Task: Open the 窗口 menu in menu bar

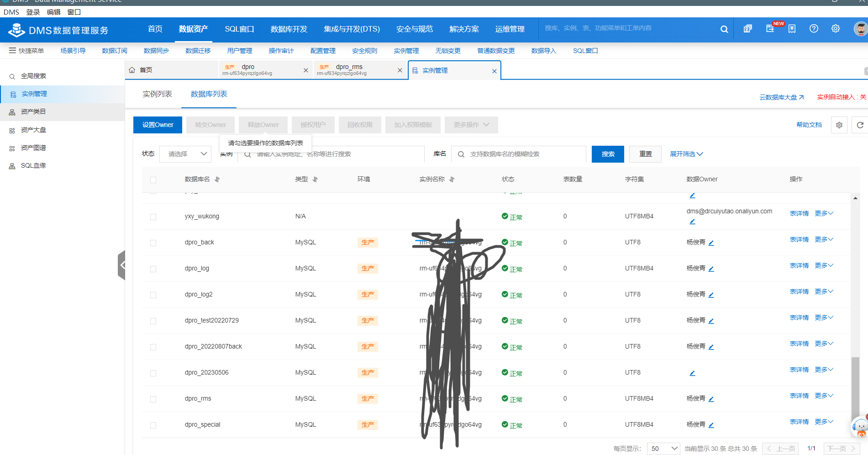Action: [x=74, y=12]
